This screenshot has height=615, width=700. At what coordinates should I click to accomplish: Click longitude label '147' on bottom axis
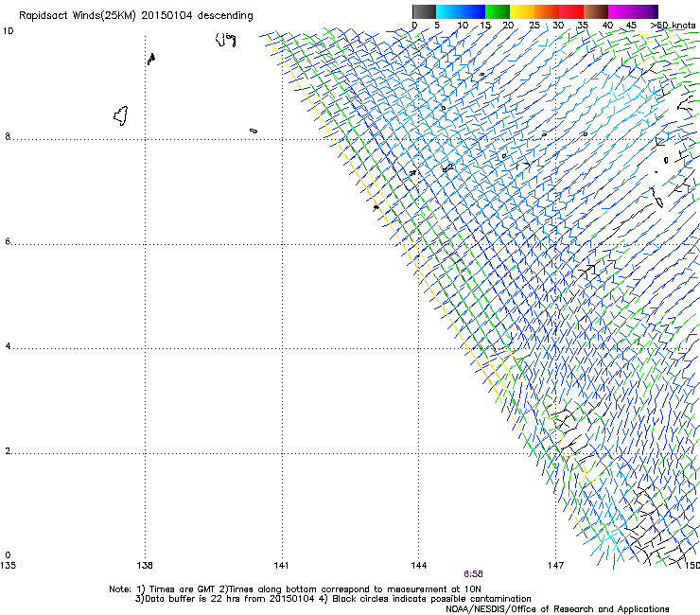[555, 566]
